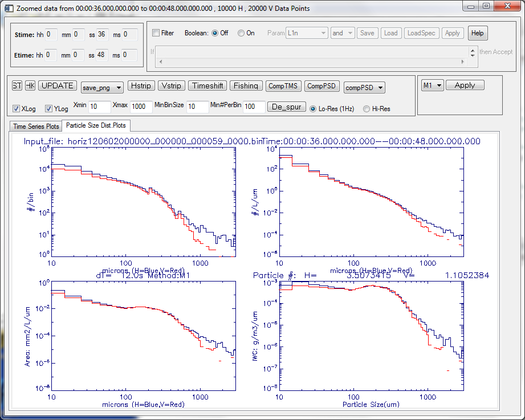The height and width of the screenshot is (420, 525).
Task: Select the Hi-Res radio button
Action: pyautogui.click(x=367, y=108)
